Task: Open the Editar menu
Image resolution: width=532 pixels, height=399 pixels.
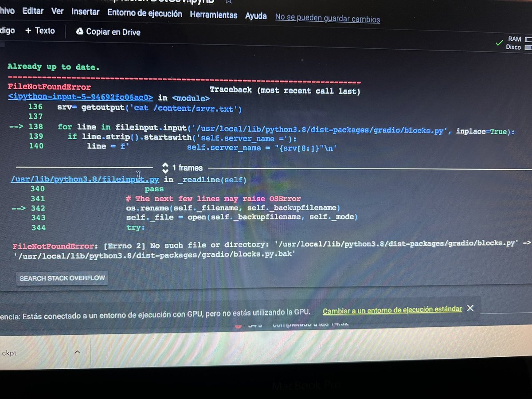Action: click(x=33, y=11)
